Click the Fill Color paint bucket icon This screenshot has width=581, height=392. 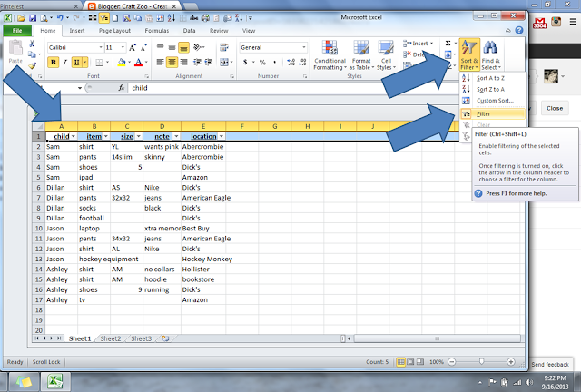121,62
